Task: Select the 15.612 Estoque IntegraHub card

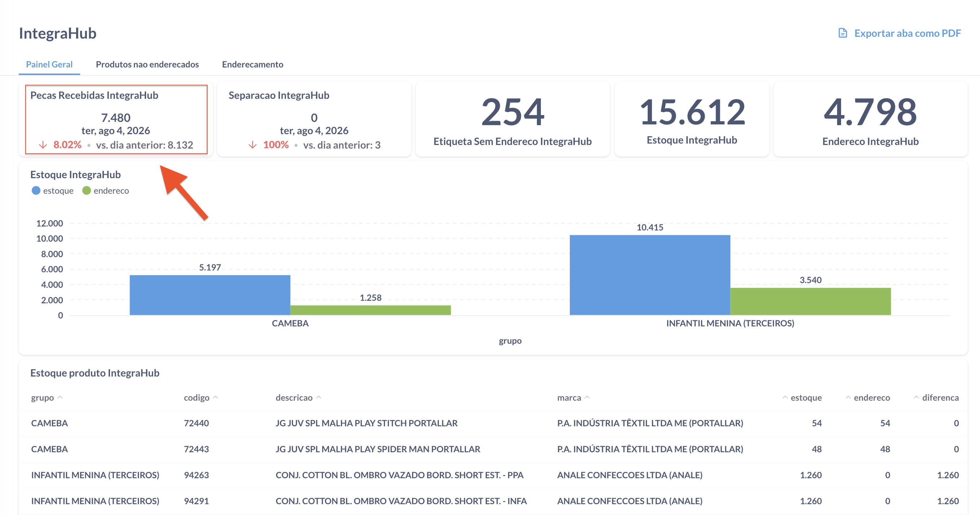Action: [x=692, y=119]
